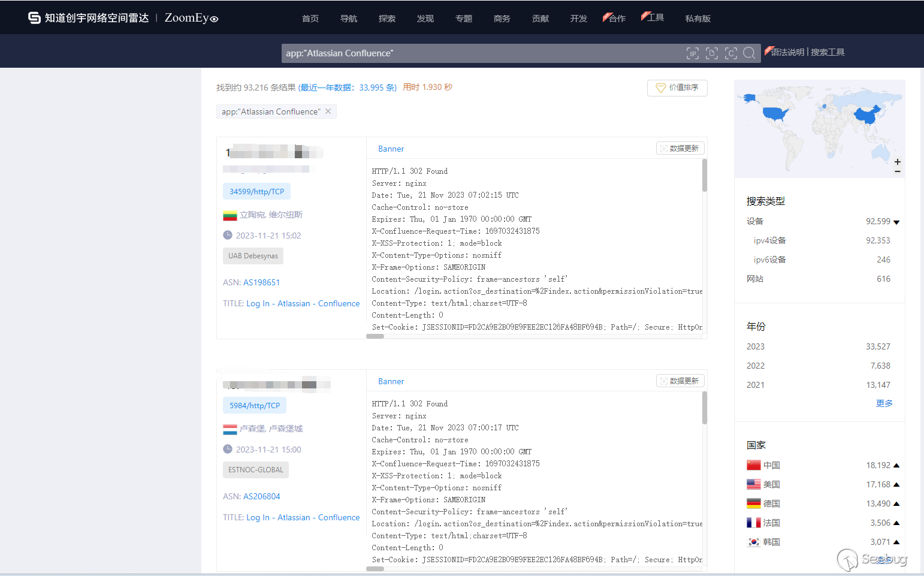
Task: Open the 5984/http/TCP port tag
Action: click(255, 405)
